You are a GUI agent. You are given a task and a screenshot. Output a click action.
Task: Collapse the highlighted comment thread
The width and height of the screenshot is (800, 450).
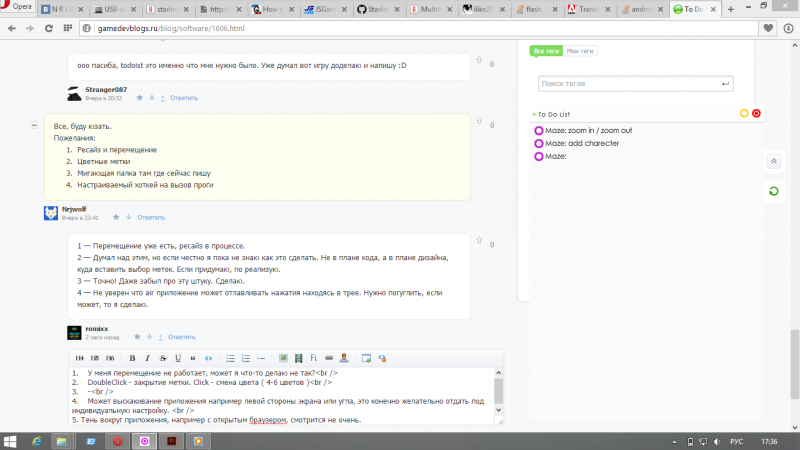pyautogui.click(x=35, y=126)
